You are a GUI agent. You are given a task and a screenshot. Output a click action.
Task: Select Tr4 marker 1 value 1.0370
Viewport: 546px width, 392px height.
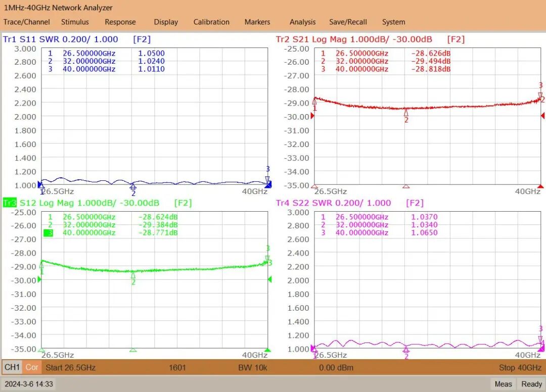point(424,217)
